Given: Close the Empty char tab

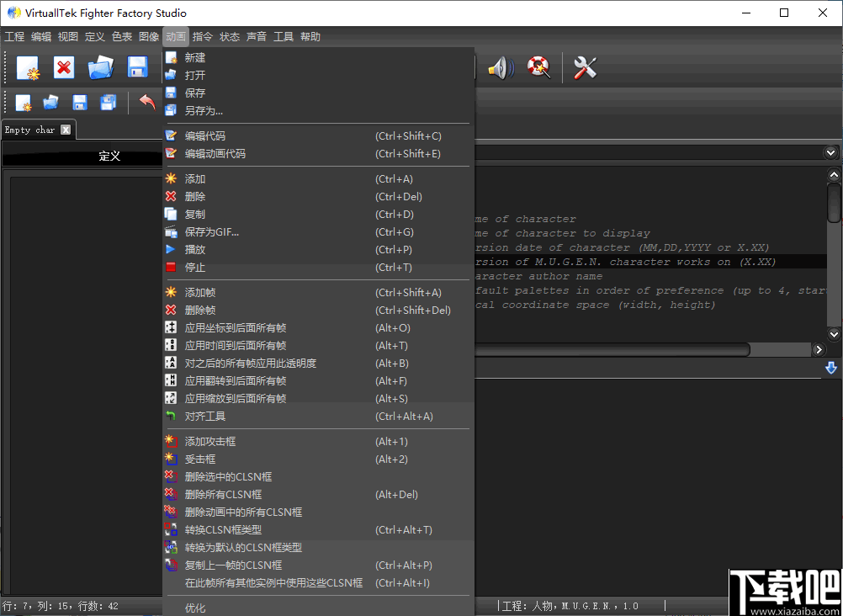Looking at the screenshot, I should 65,130.
